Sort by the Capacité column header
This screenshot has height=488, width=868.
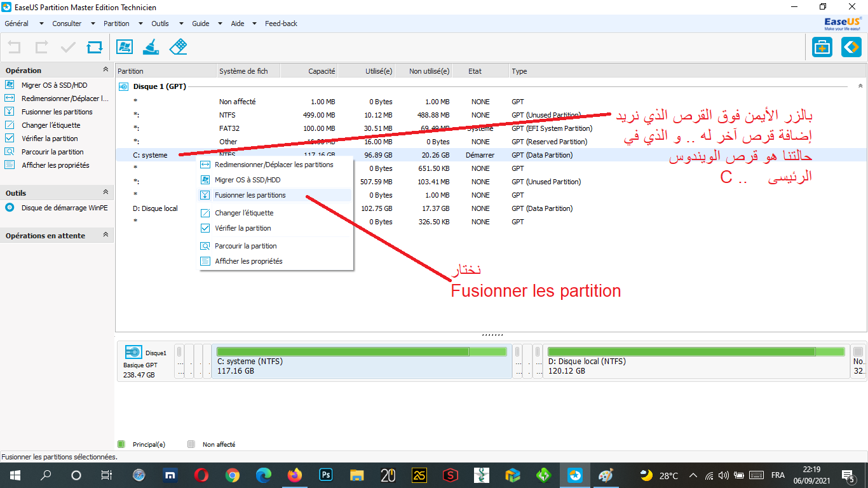click(309, 71)
